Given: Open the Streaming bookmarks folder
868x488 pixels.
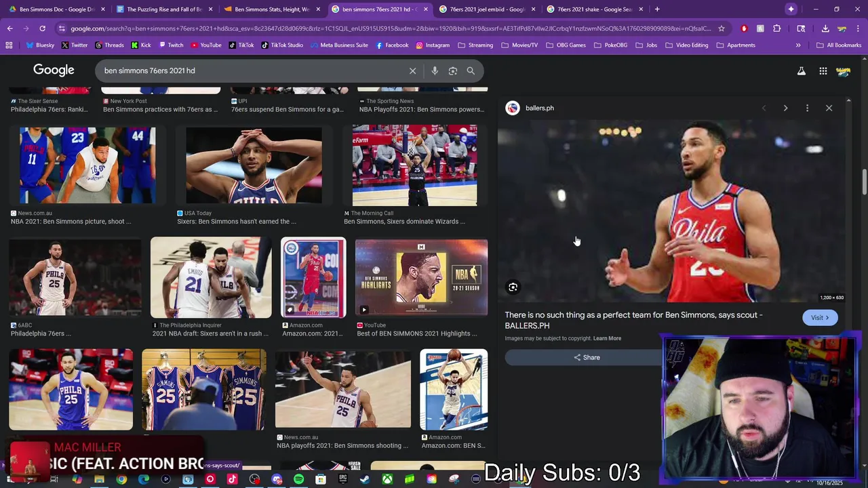Looking at the screenshot, I should 475,45.
